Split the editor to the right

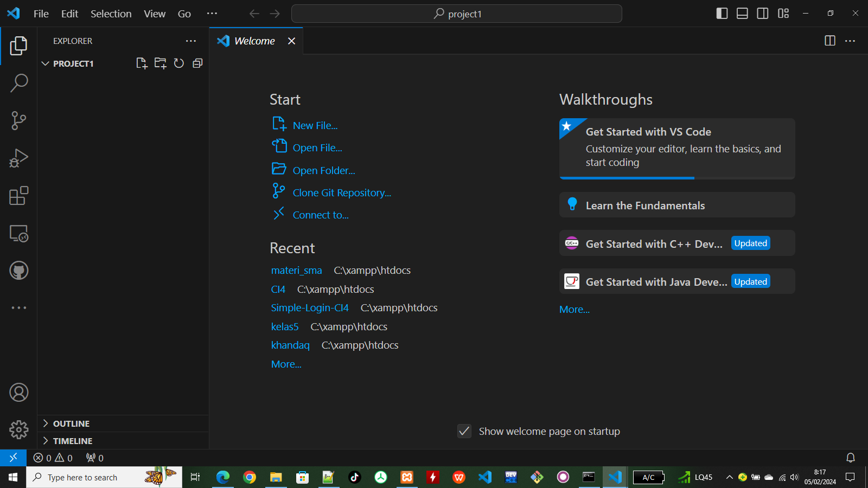click(x=830, y=41)
